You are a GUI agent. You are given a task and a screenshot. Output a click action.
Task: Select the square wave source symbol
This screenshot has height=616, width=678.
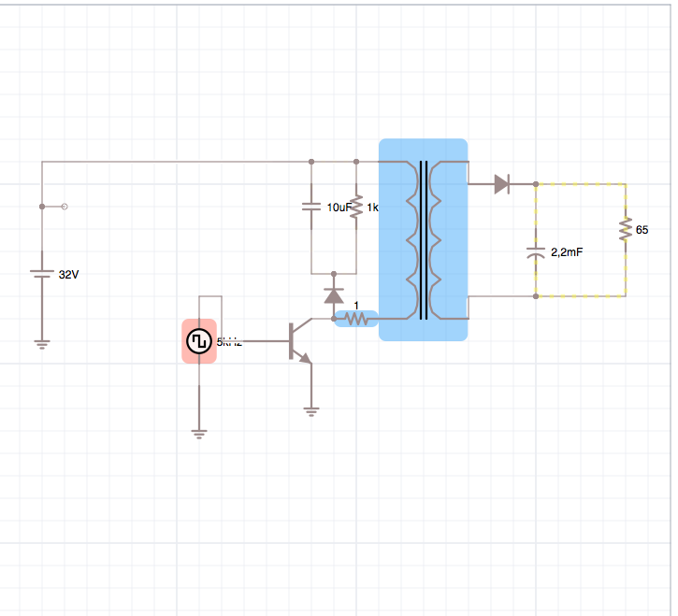pos(199,341)
